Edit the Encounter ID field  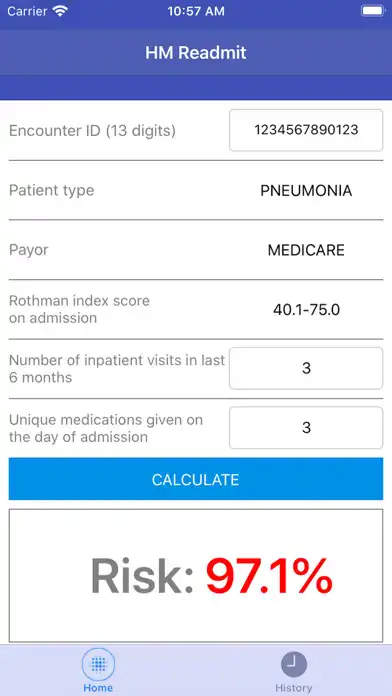[306, 130]
